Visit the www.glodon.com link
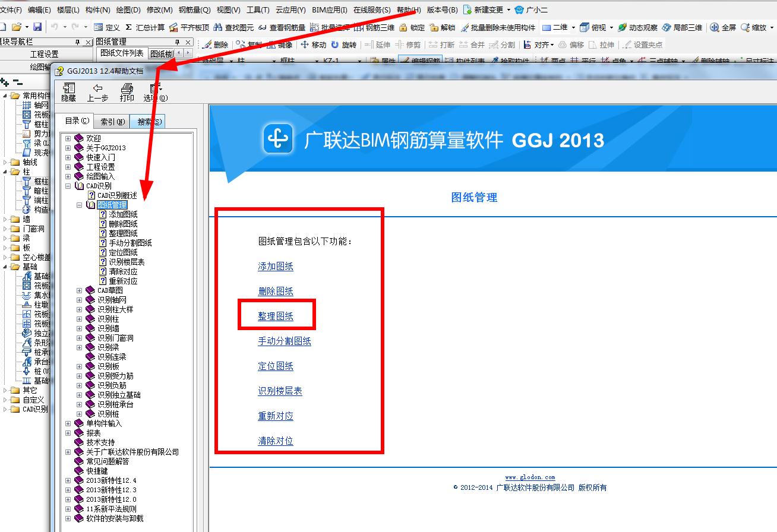The height and width of the screenshot is (532, 777). [530, 477]
